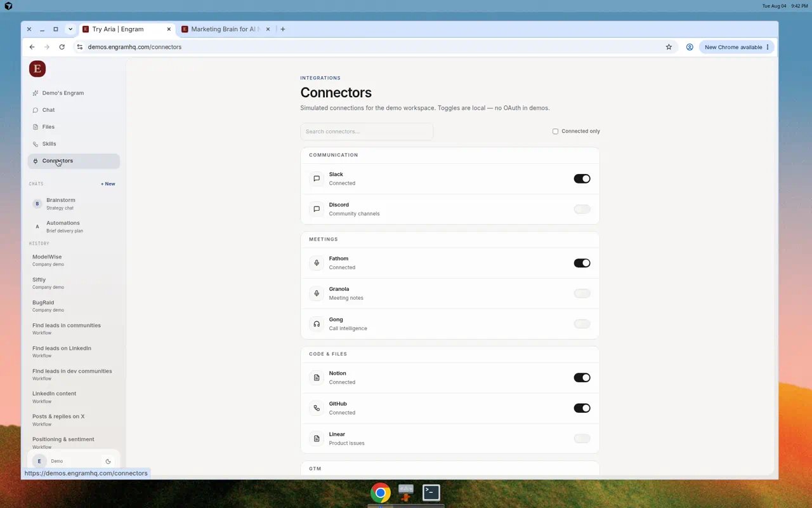Click the Engram logo in the sidebar

click(37, 69)
